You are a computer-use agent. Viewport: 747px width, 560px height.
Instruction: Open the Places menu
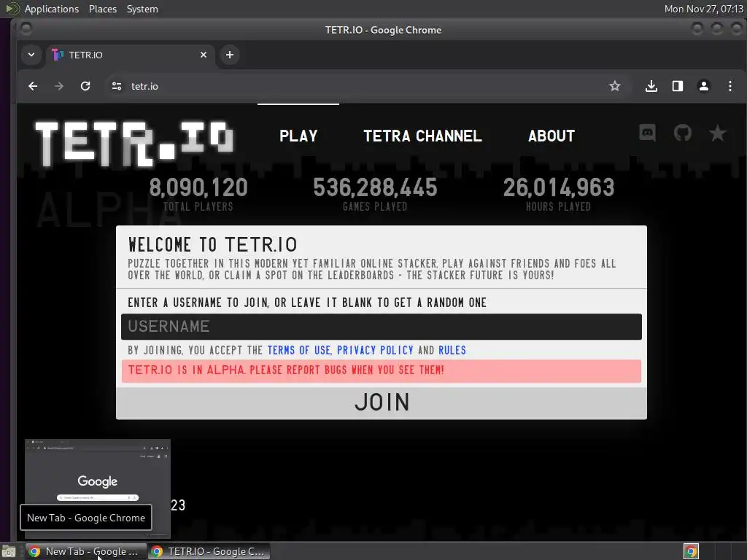pos(103,9)
